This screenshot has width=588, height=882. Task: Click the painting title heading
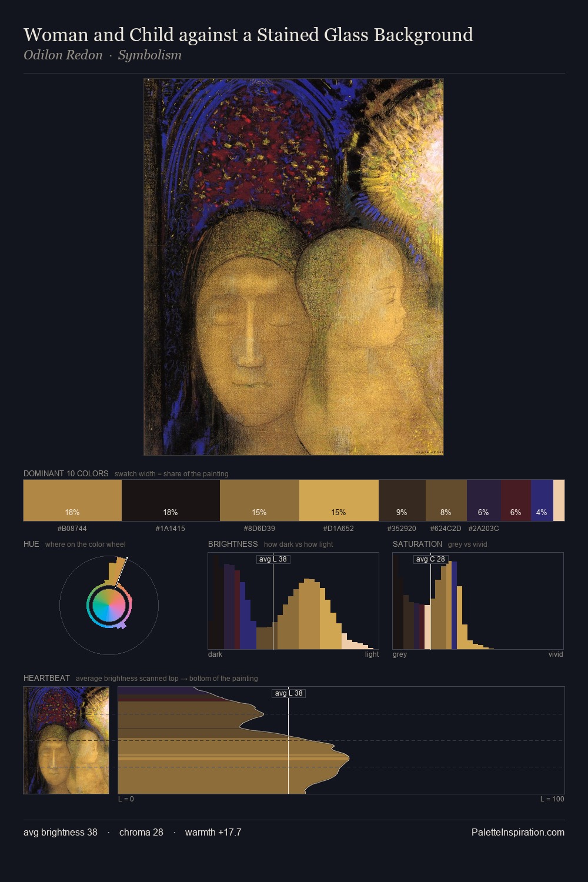(x=248, y=35)
